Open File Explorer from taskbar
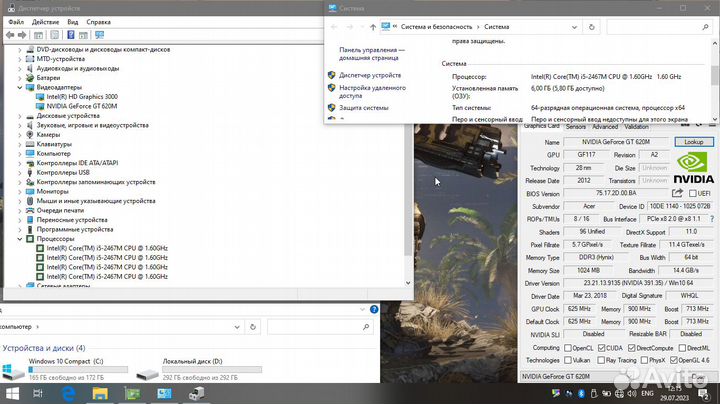 100,393
